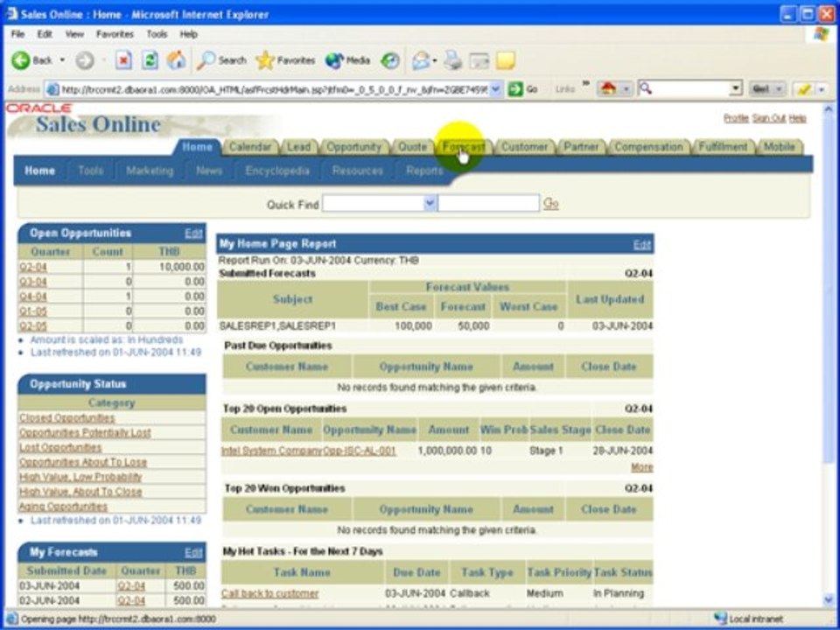Click the Forward navigation arrow icon
Viewport: 840px width, 630px height.
85,60
